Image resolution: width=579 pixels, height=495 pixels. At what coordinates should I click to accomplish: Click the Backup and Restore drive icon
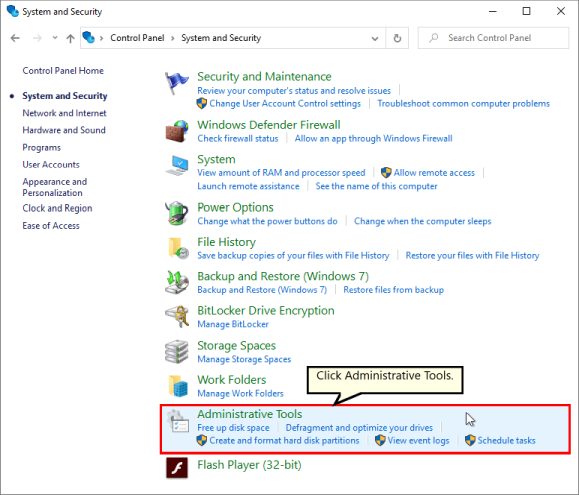(x=177, y=282)
